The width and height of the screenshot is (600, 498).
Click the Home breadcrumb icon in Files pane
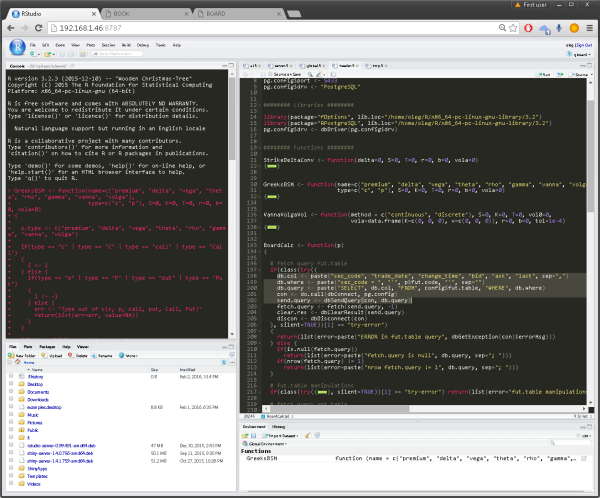16,363
